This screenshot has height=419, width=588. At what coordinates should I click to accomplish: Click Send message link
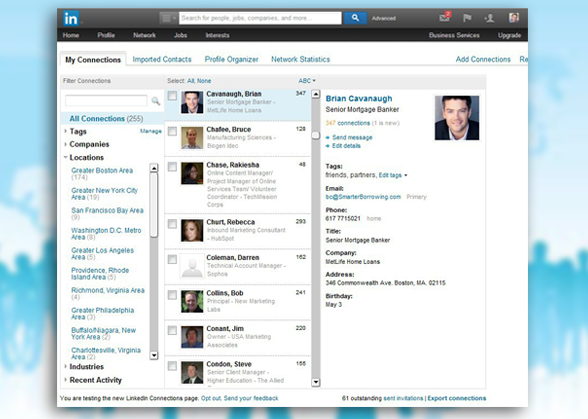pyautogui.click(x=352, y=138)
